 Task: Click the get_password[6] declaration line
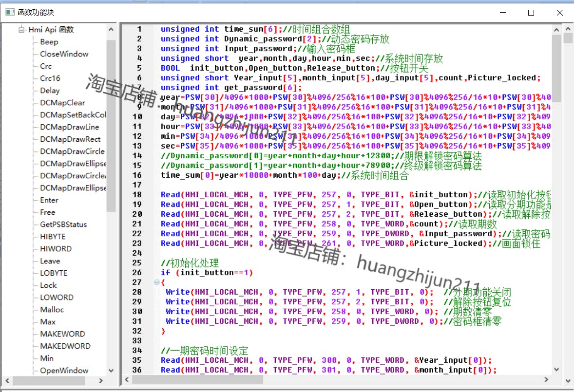231,88
